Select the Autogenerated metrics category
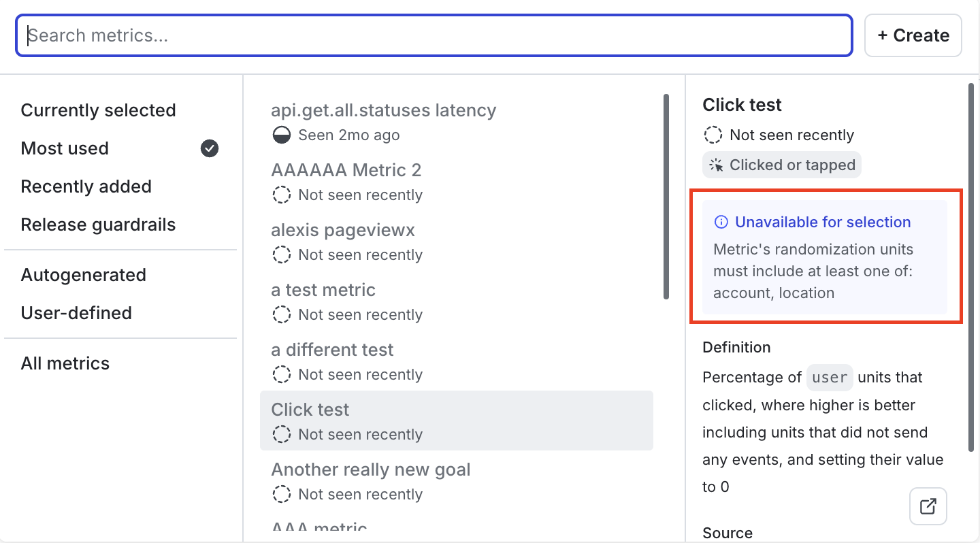The height and width of the screenshot is (543, 980). pyautogui.click(x=84, y=274)
